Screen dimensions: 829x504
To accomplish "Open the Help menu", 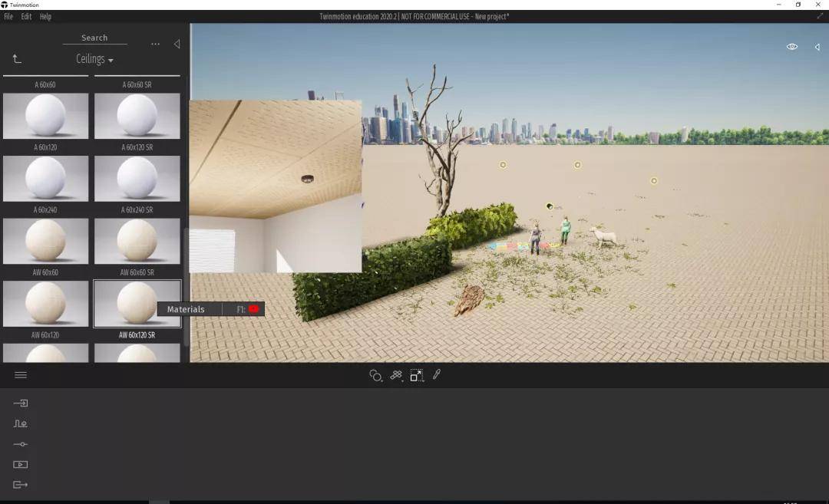I will [x=45, y=16].
